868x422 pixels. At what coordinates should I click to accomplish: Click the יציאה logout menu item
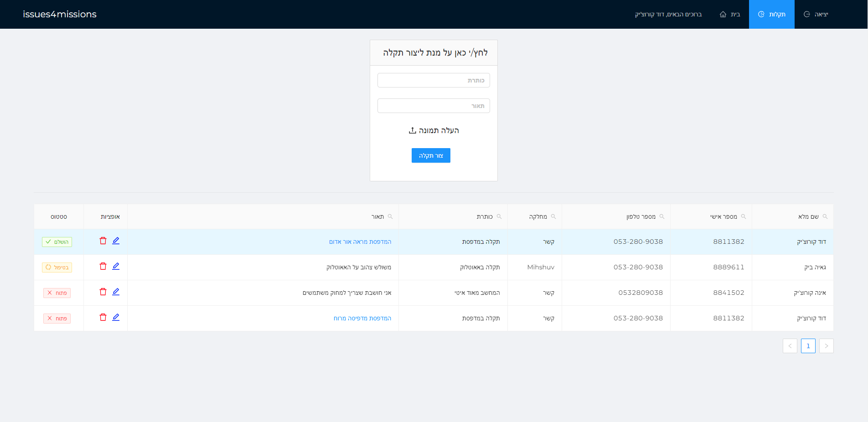point(816,14)
